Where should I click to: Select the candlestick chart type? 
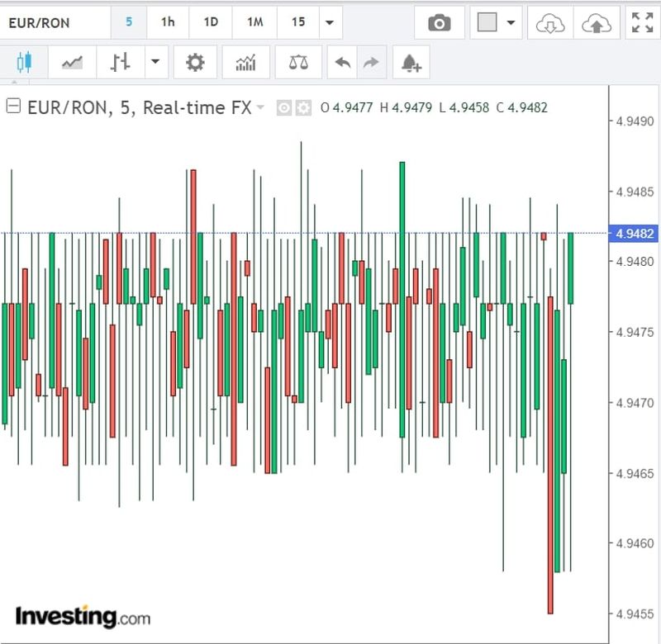pyautogui.click(x=24, y=63)
